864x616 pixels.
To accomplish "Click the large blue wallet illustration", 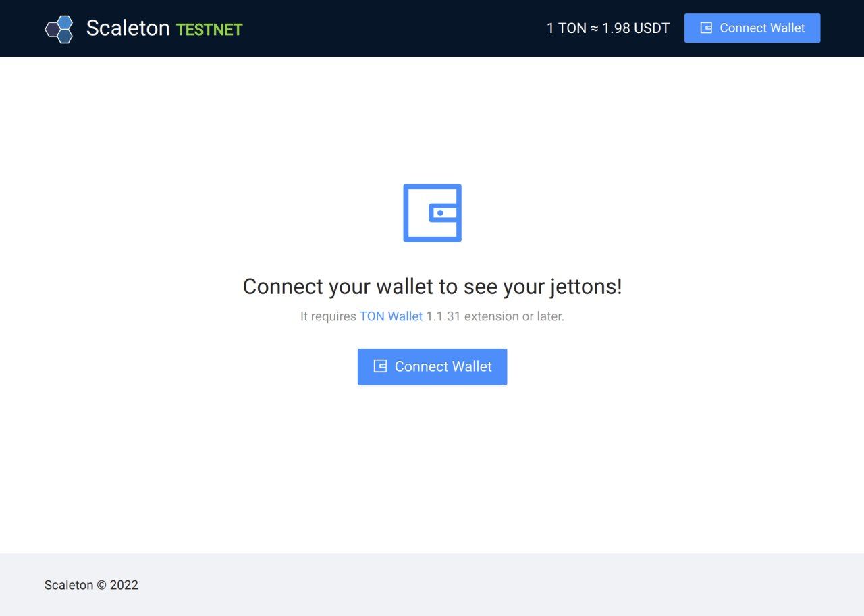I will (432, 213).
